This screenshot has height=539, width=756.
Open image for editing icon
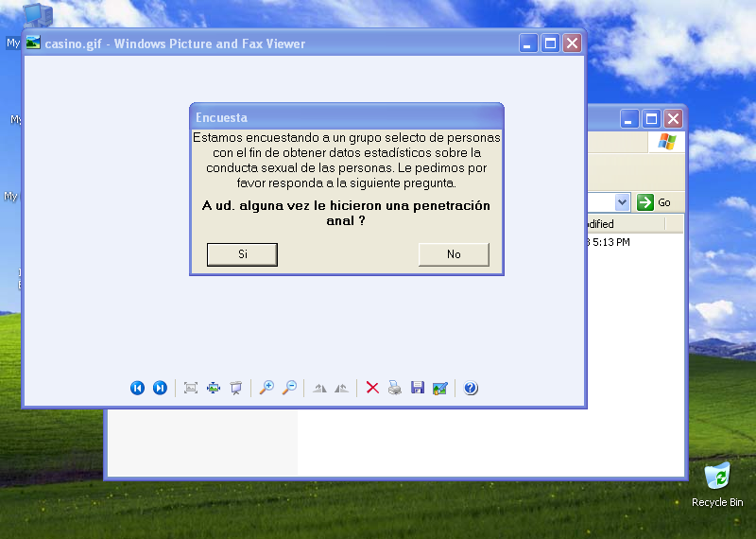439,388
